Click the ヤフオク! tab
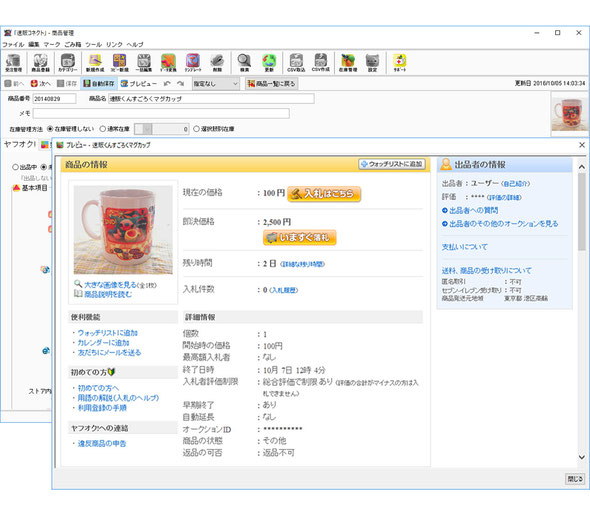Viewport: 590px width, 519px height. click(20, 144)
